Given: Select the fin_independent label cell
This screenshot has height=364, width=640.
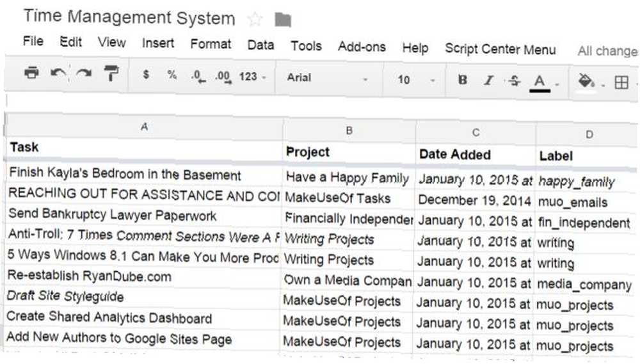Looking at the screenshot, I should [586, 223].
